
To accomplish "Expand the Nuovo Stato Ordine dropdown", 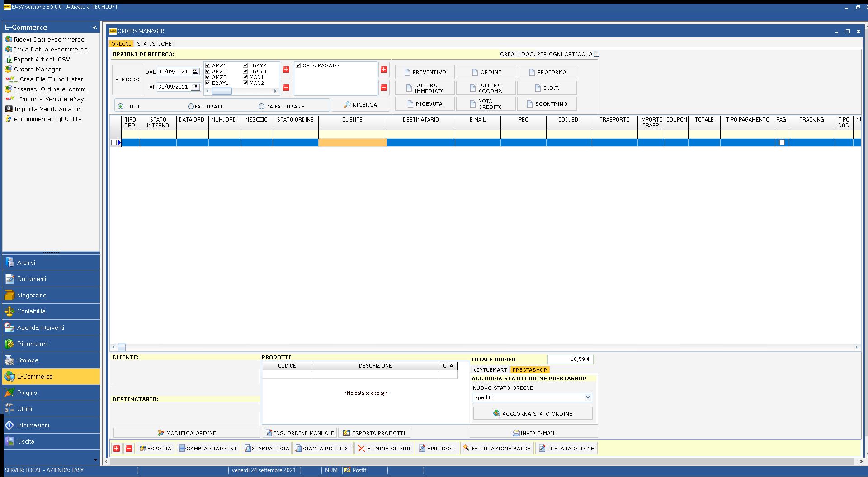I will coord(588,397).
